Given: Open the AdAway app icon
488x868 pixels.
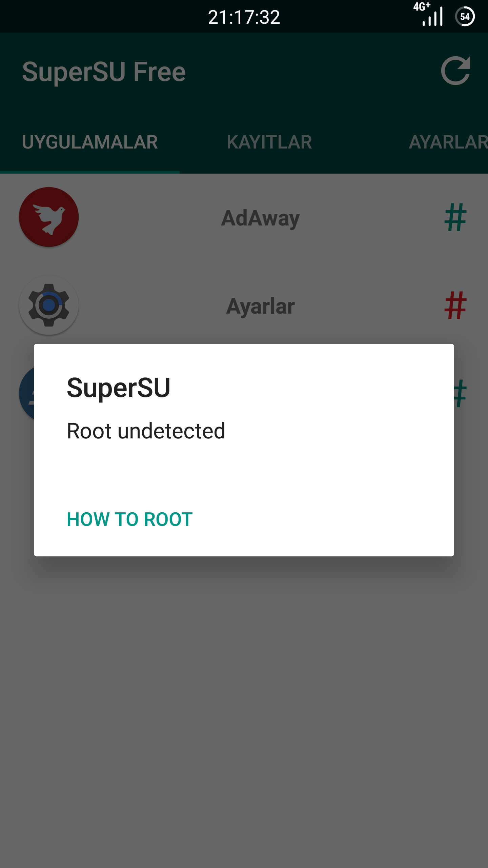Looking at the screenshot, I should pyautogui.click(x=49, y=217).
